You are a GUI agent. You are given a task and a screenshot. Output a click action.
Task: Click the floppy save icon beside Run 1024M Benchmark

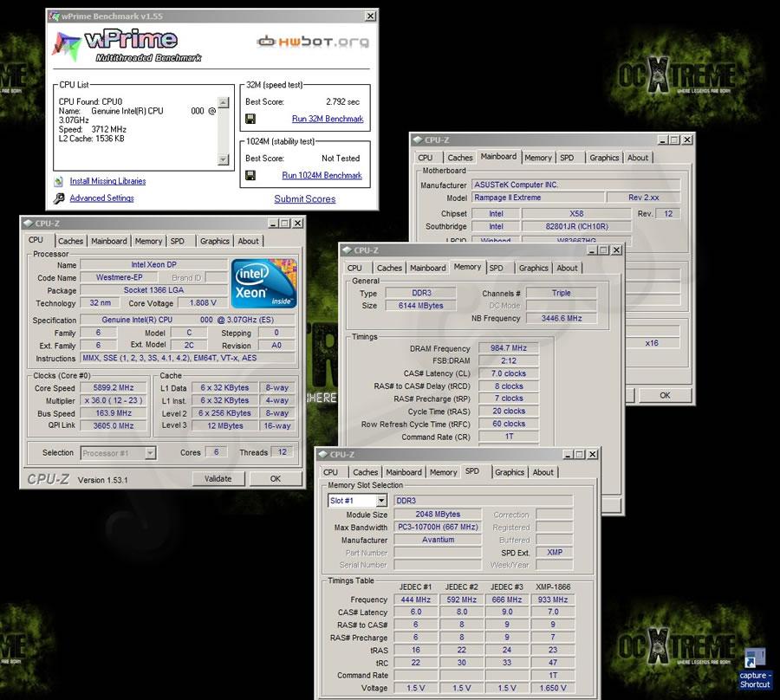250,176
